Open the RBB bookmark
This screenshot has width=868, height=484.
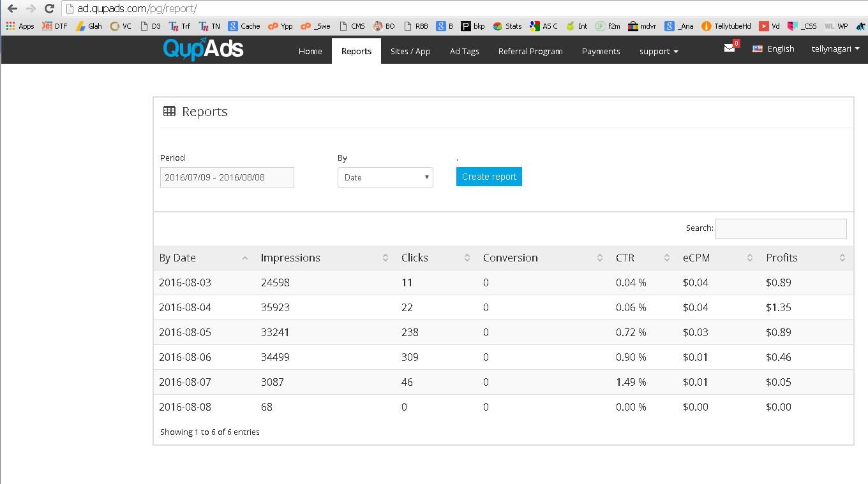click(x=415, y=26)
